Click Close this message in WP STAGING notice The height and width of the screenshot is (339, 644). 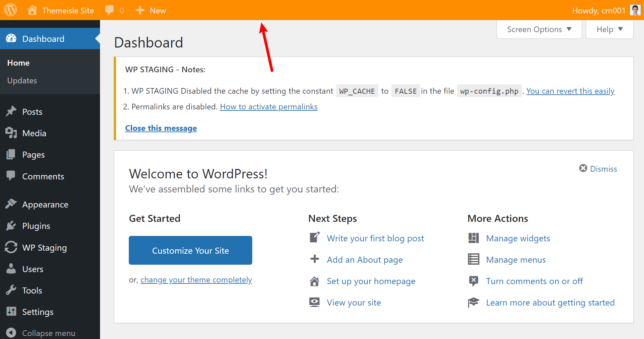click(x=161, y=128)
